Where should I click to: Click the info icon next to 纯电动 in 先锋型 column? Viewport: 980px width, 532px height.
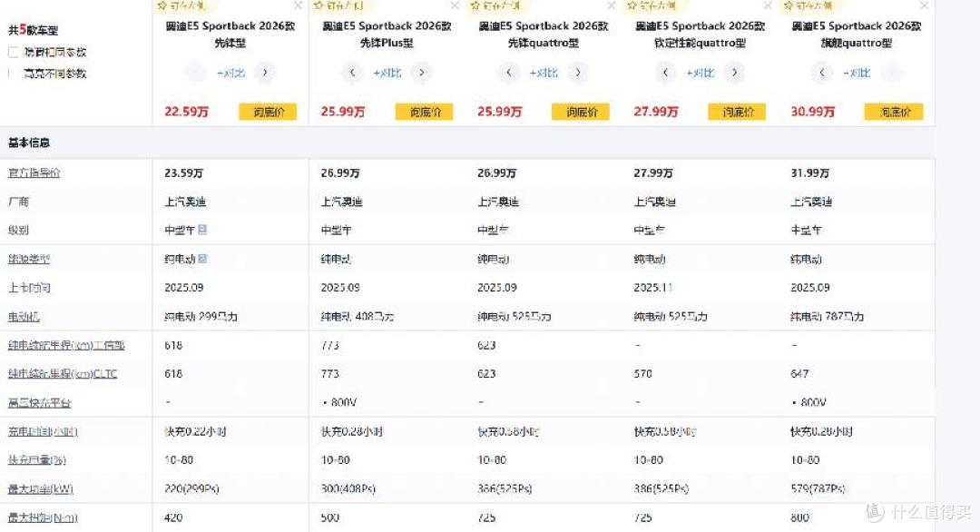[x=201, y=258]
